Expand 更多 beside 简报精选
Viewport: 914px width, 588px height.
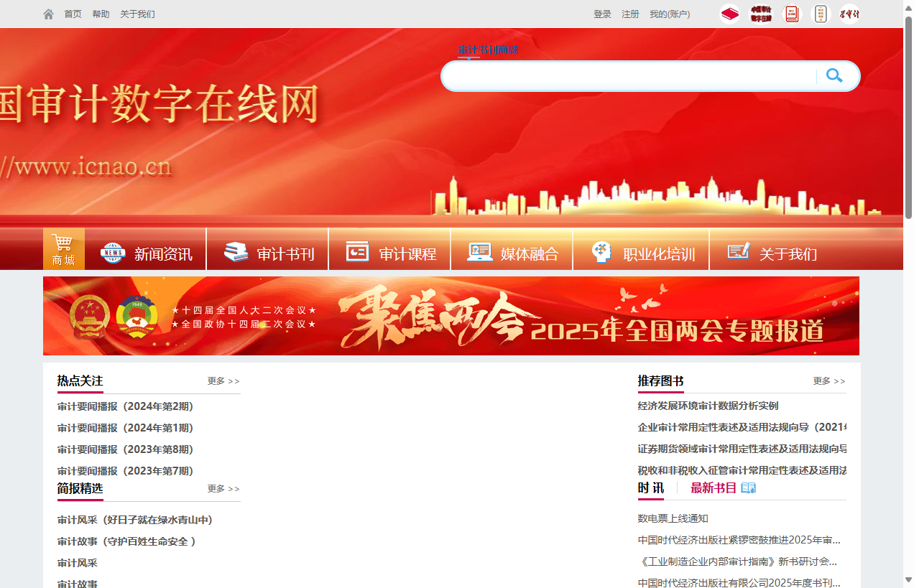(223, 488)
